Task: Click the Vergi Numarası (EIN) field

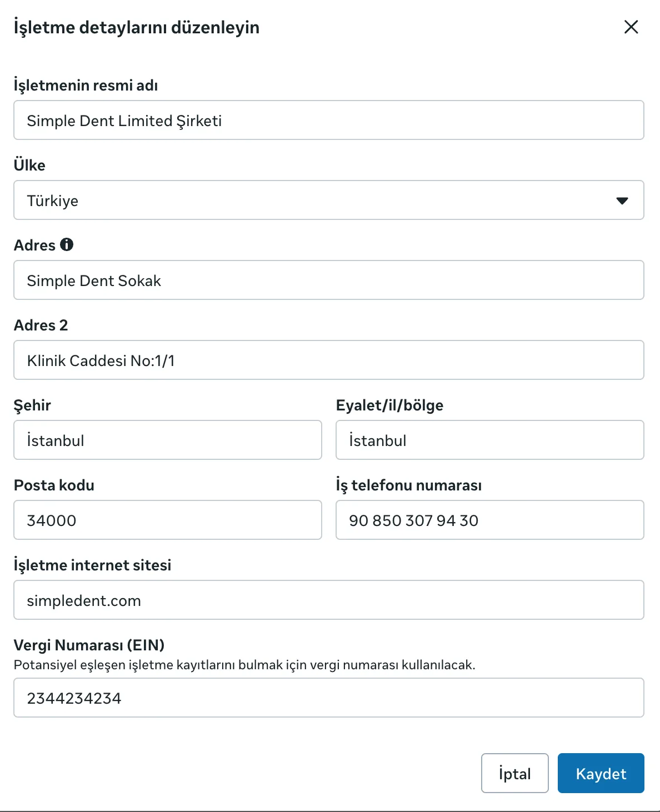Action: [329, 698]
